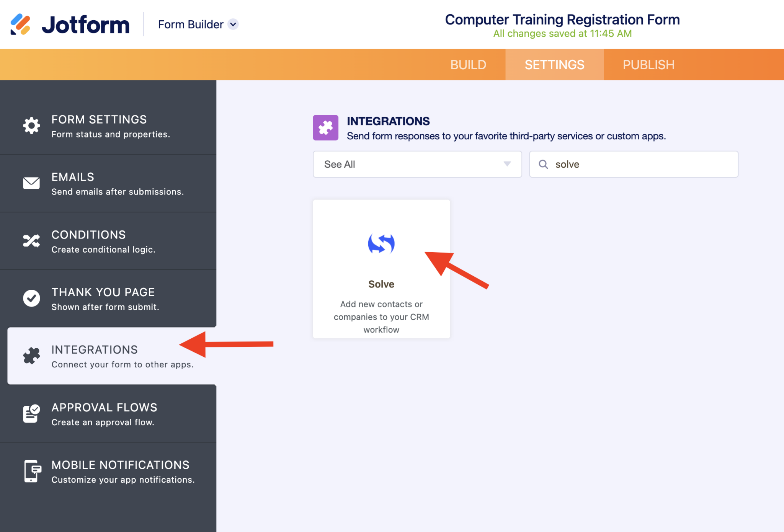Switch to the Build tab
The height and width of the screenshot is (532, 784).
pos(468,64)
